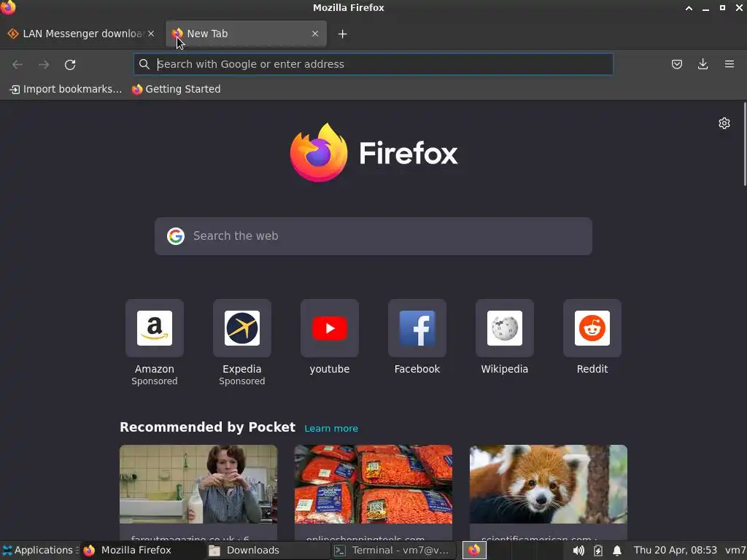Click the workspace switcher Firefox thumbnail
This screenshot has width=747, height=560.
tap(474, 551)
